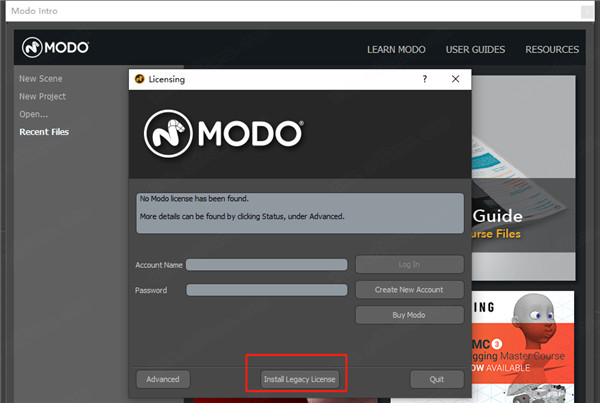Image resolution: width=600 pixels, height=403 pixels.
Task: Quit the Licensing dialog
Action: coord(437,379)
